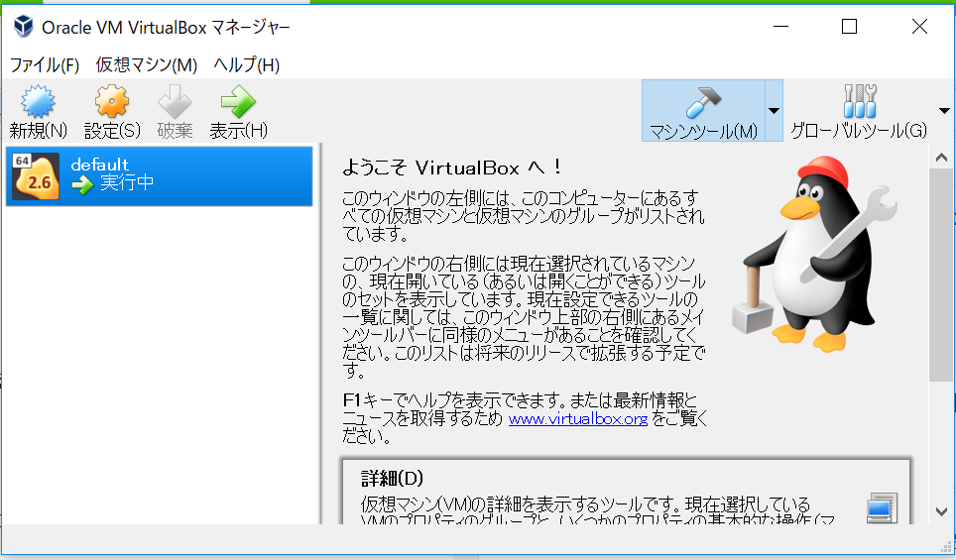Open Settings (設定) gear toolbar icon

[x=112, y=102]
